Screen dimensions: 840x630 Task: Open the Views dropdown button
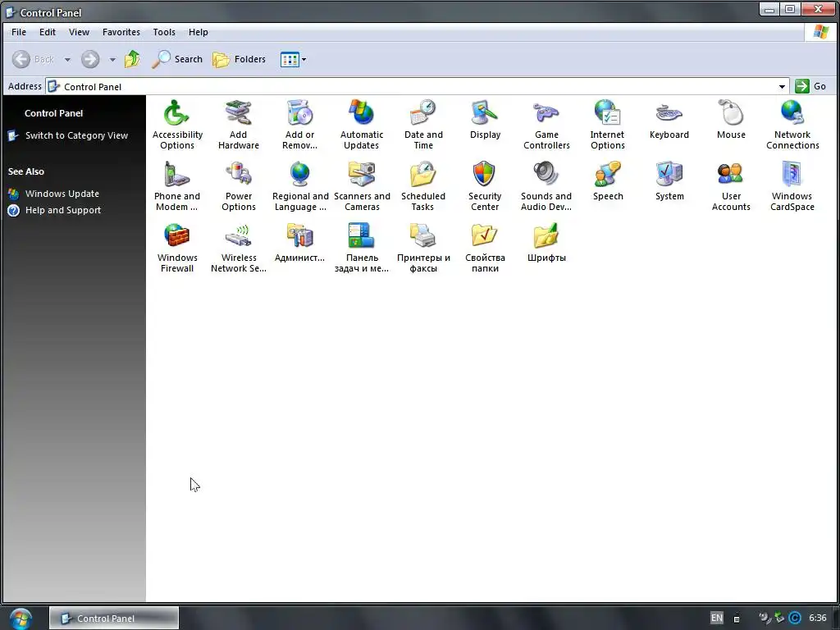coord(293,59)
